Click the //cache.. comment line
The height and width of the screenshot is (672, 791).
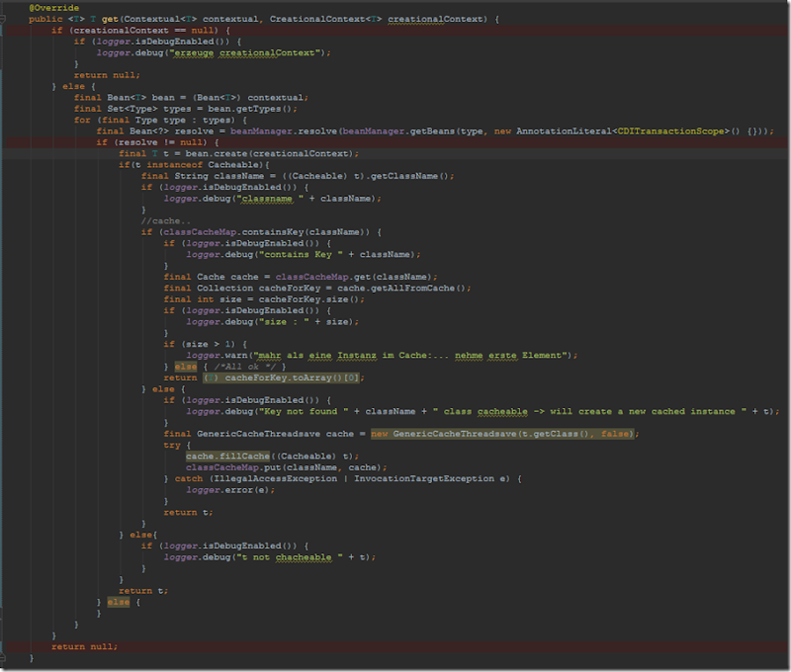(x=163, y=220)
